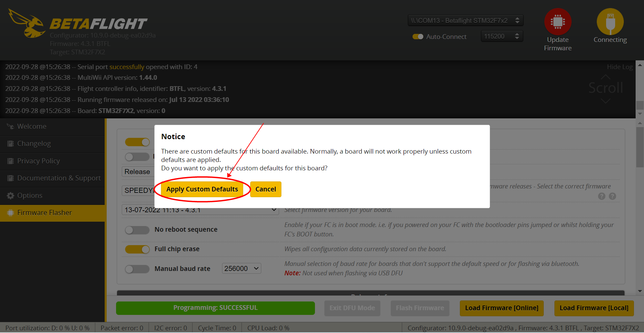Click the log Scroll down arrow
This screenshot has width=644, height=333.
[x=605, y=101]
